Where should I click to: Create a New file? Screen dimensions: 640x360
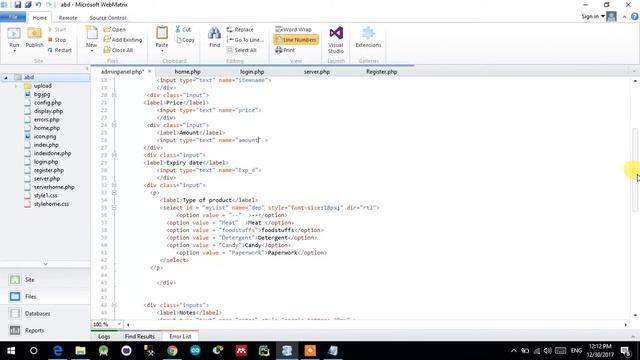pos(91,38)
